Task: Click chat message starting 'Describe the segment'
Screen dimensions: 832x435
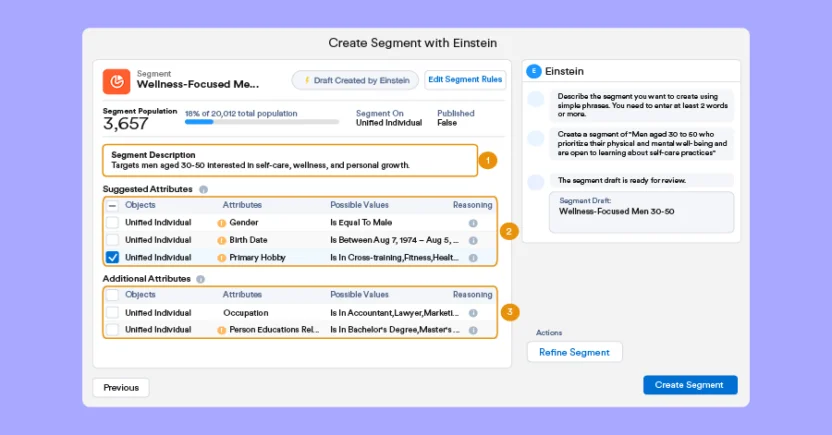Action: pos(643,105)
